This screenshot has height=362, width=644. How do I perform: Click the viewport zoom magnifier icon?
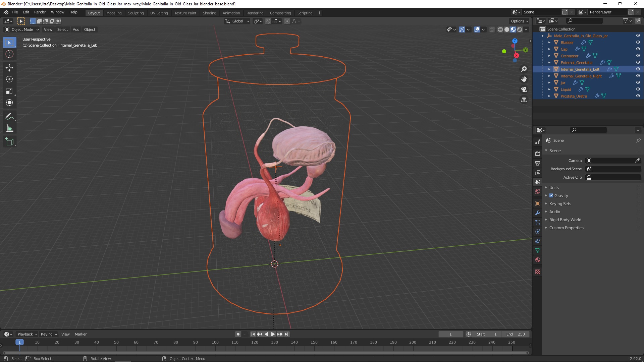pyautogui.click(x=524, y=69)
